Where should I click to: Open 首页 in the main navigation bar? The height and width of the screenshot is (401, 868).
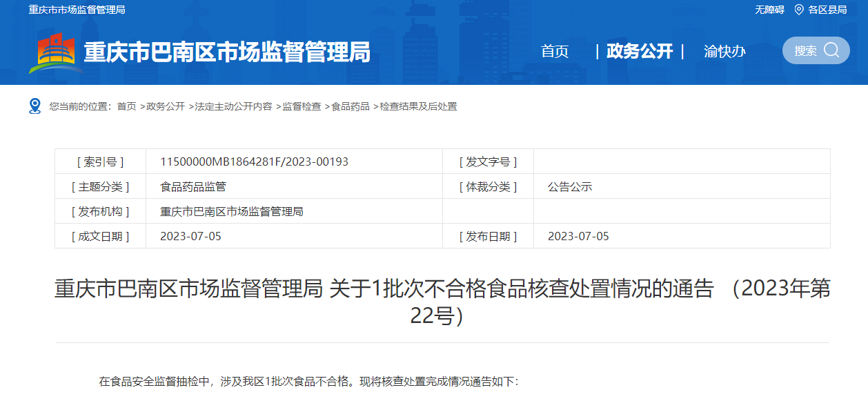coord(555,52)
